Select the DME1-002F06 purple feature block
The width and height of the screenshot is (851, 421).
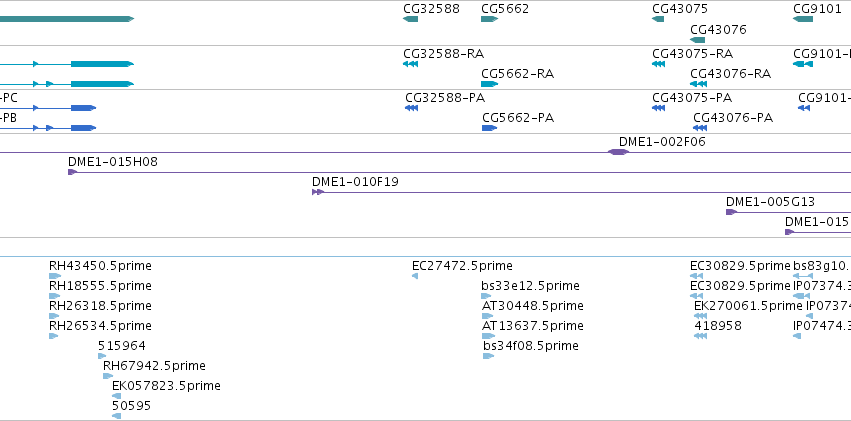(618, 152)
